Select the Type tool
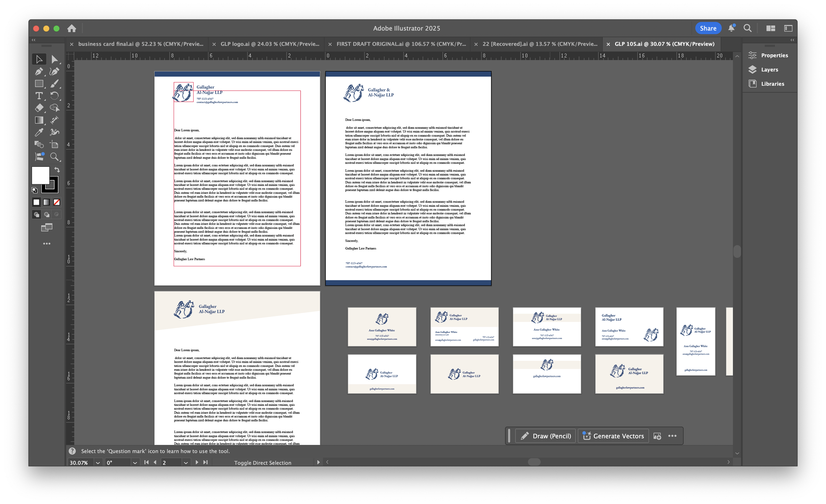Viewport: 826px width, 504px height. click(x=39, y=96)
